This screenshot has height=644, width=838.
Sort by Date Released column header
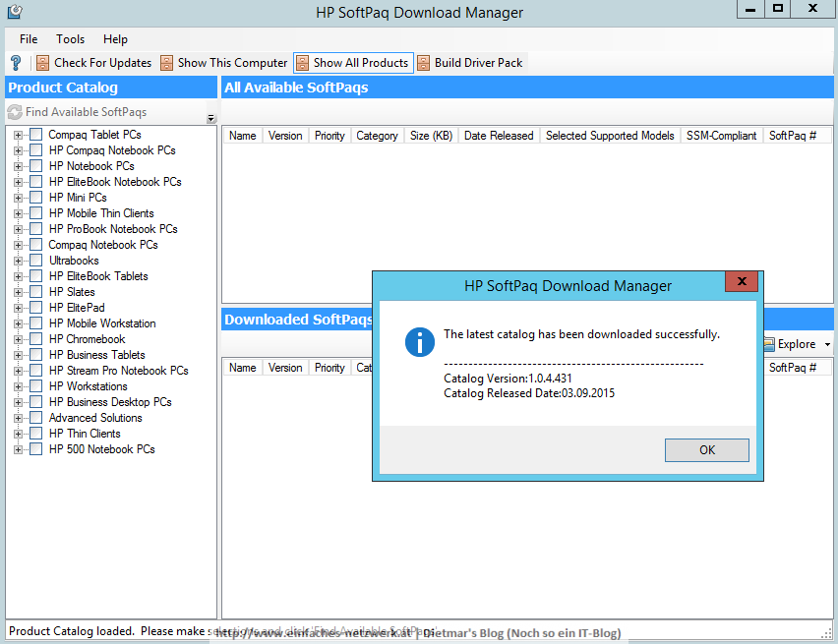pos(499,136)
